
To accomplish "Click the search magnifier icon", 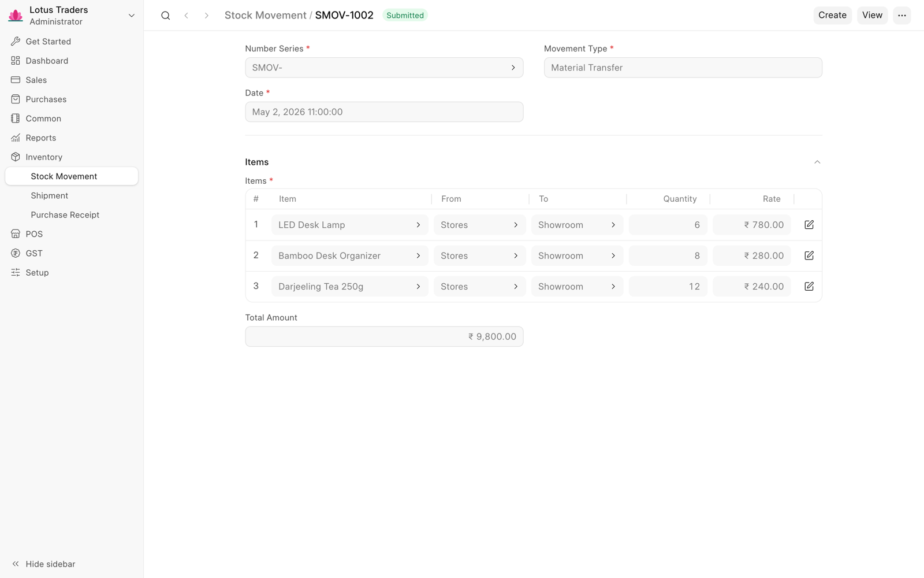I will pyautogui.click(x=166, y=16).
